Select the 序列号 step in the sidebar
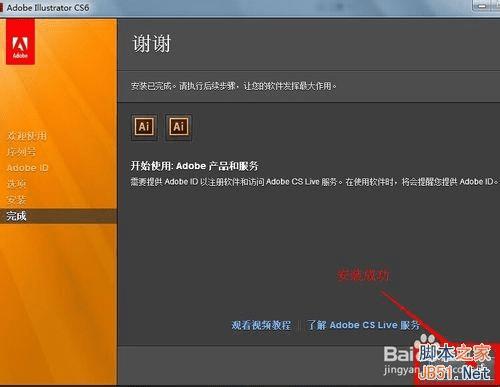 [21, 152]
